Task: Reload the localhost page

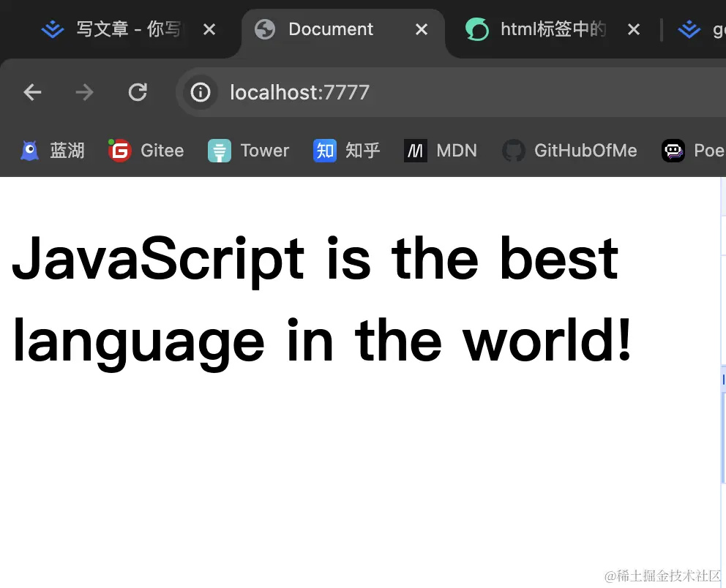Action: point(138,92)
